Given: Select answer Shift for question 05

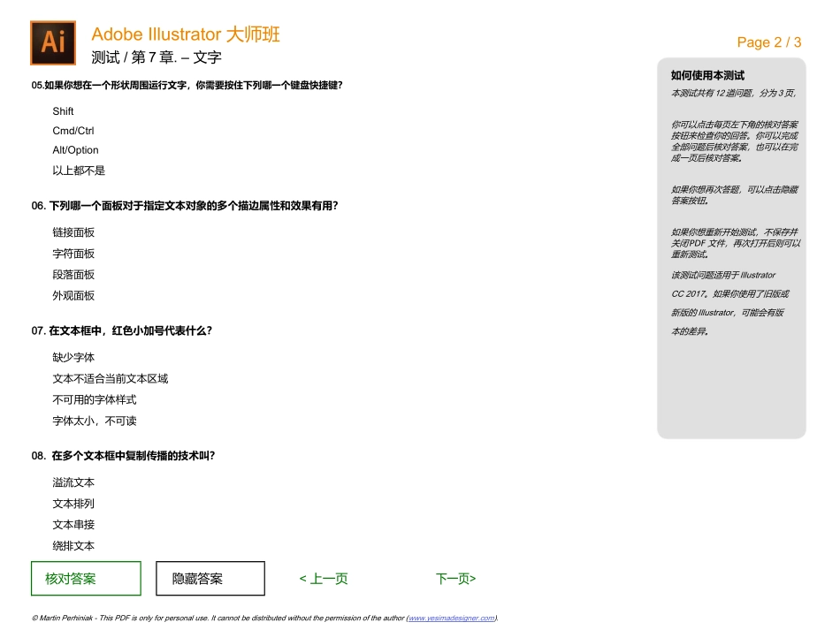Looking at the screenshot, I should pyautogui.click(x=62, y=110).
